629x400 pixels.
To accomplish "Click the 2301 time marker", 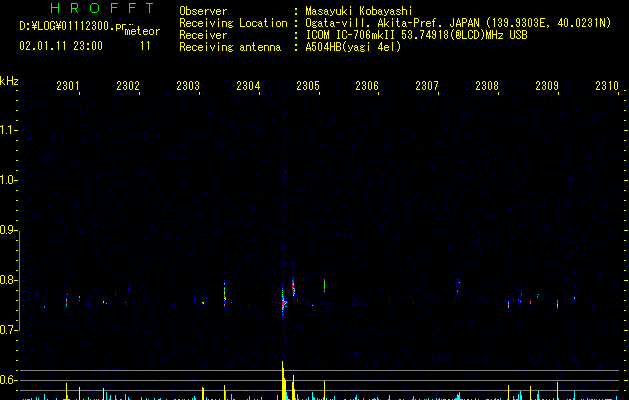I will coord(68,86).
